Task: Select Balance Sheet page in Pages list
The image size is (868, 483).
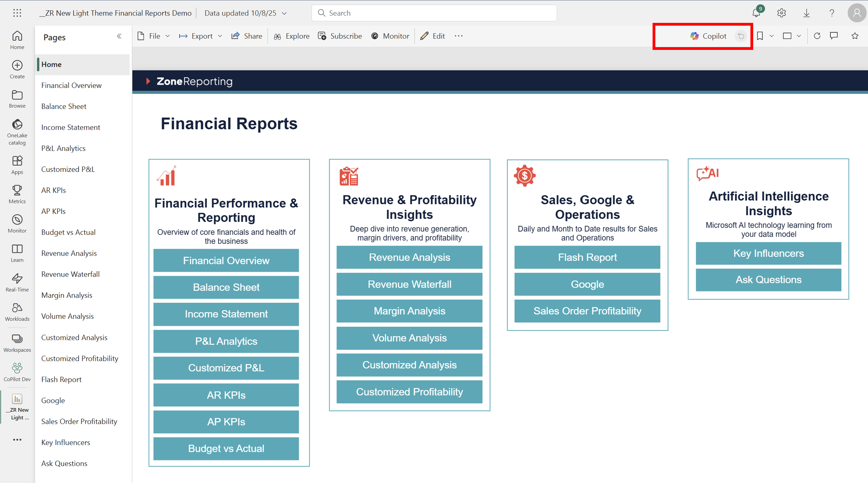Action: [82, 107]
